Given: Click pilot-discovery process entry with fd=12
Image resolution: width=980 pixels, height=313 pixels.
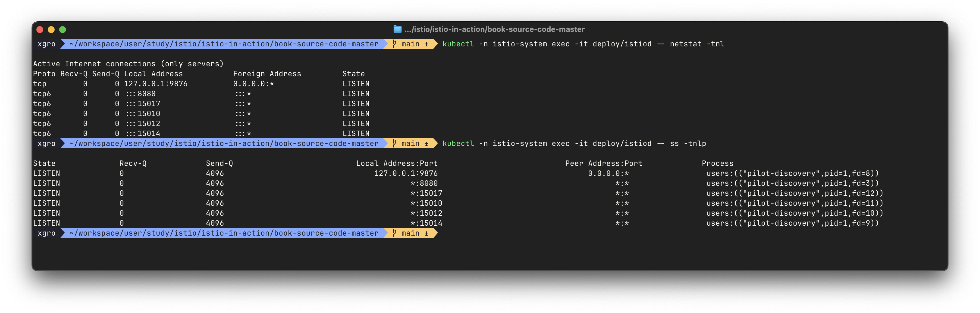Looking at the screenshot, I should 795,193.
